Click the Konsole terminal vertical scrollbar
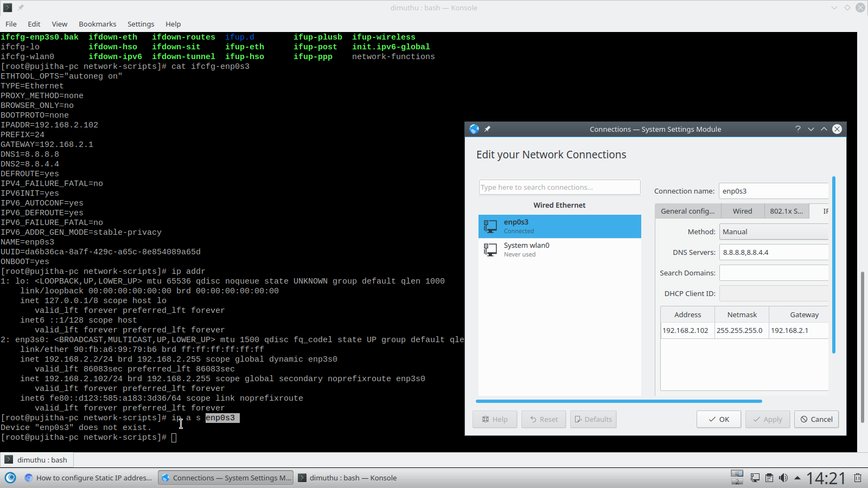868x488 pixels. (862, 347)
